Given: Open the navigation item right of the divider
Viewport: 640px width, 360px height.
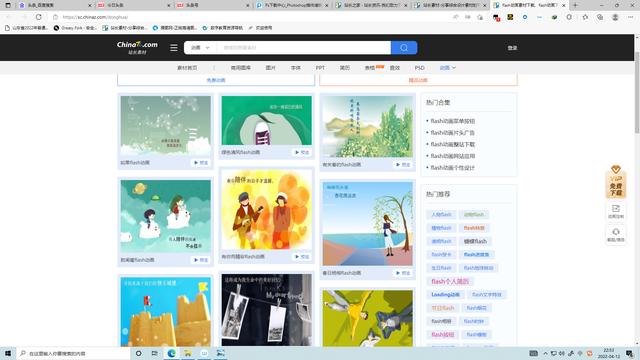Looking at the screenshot, I should point(240,68).
